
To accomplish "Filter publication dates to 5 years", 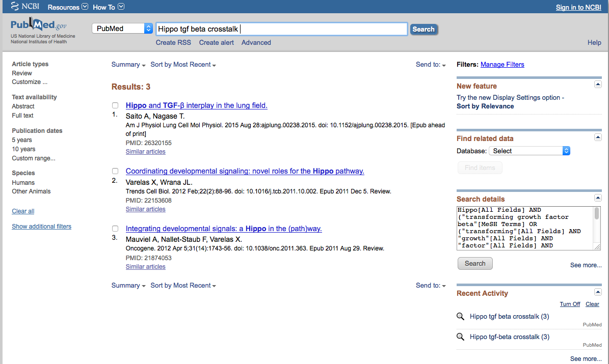I will (x=22, y=139).
